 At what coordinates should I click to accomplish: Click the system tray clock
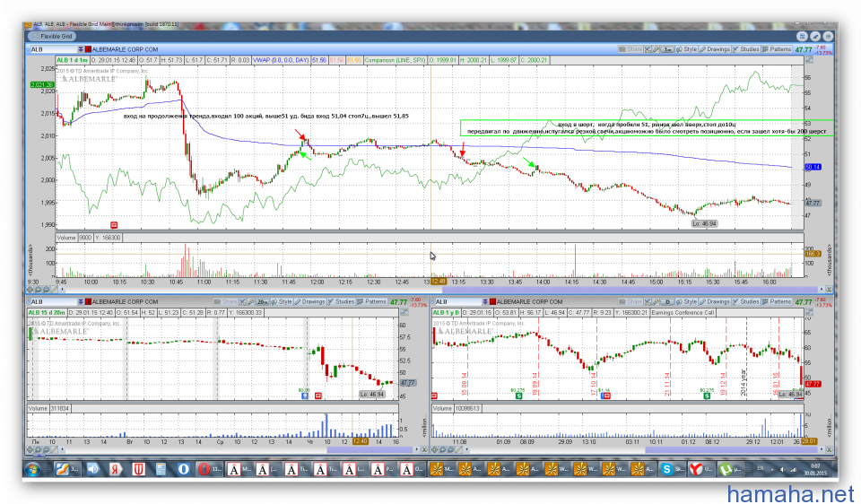point(815,469)
